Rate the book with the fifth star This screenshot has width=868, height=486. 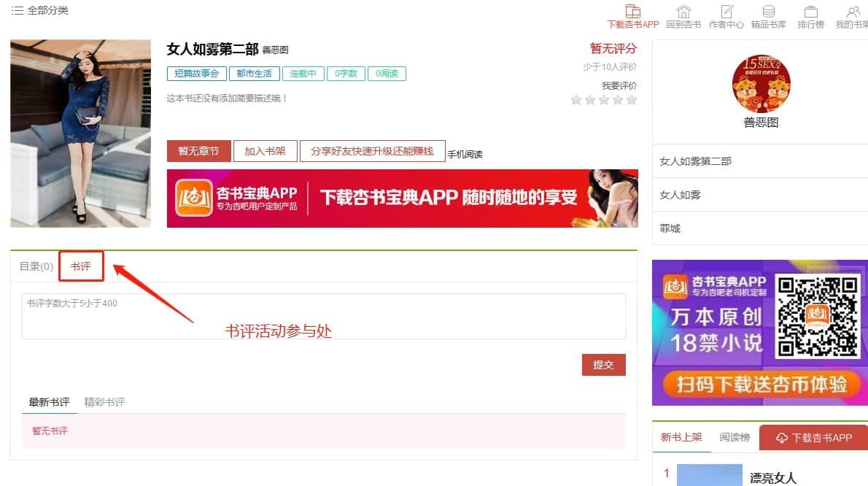point(631,100)
